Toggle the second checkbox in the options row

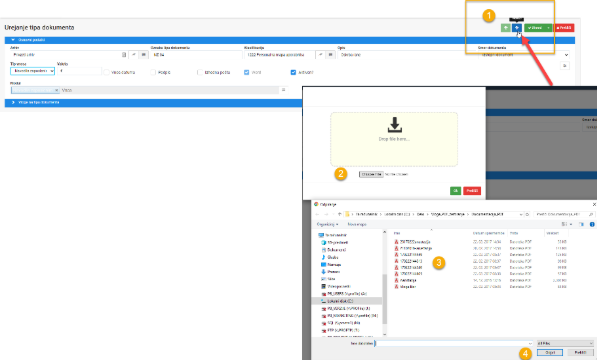[153, 72]
